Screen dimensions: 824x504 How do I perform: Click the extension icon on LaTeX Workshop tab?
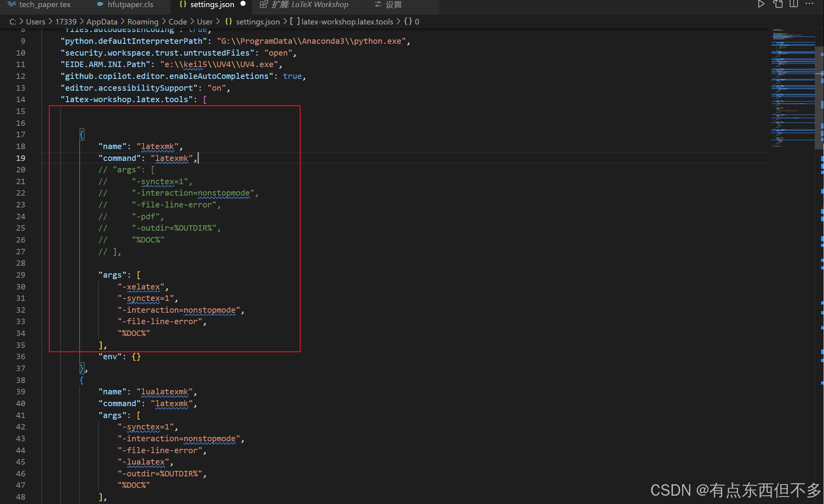[x=263, y=4]
